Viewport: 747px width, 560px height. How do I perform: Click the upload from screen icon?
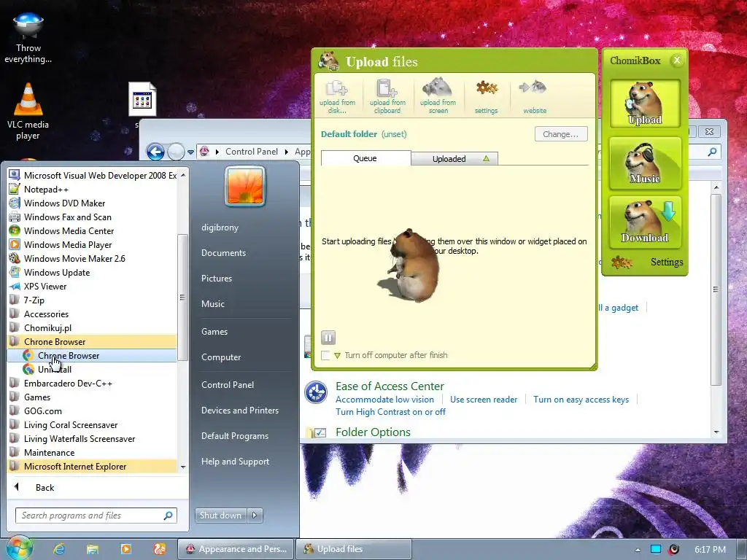438,96
